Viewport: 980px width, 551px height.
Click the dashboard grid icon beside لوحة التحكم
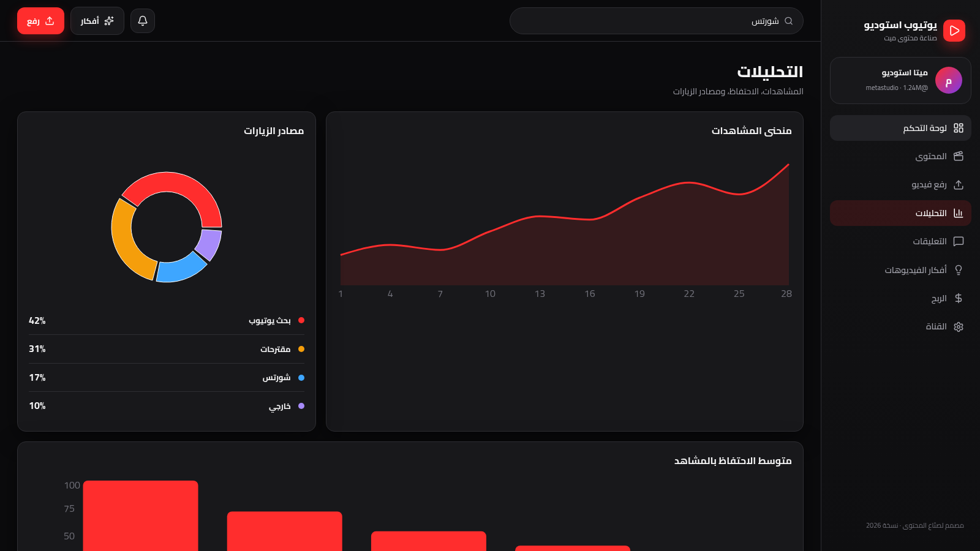pyautogui.click(x=959, y=128)
